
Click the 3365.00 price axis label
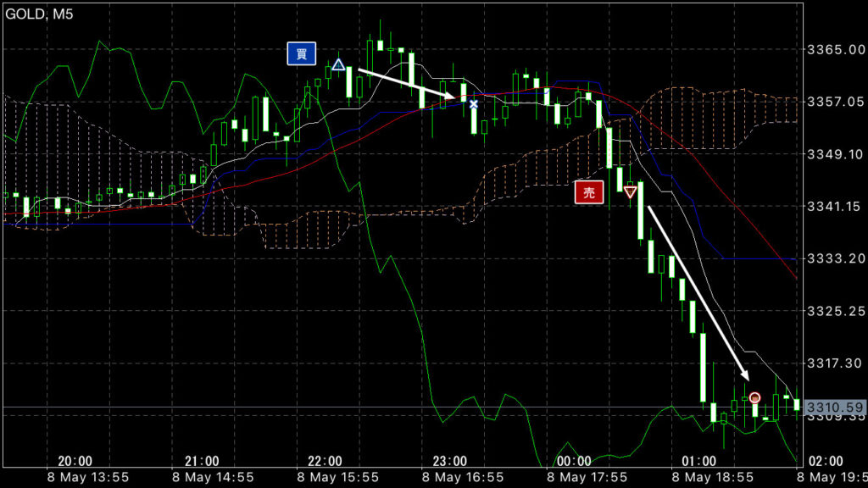[x=834, y=49]
